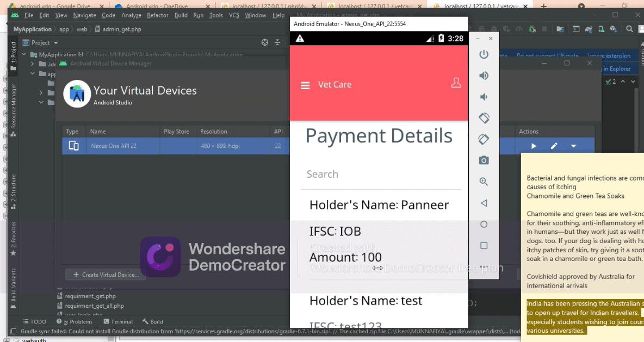This screenshot has height=342, width=644.
Task: Open the Build menu in the menu bar
Action: [x=181, y=15]
